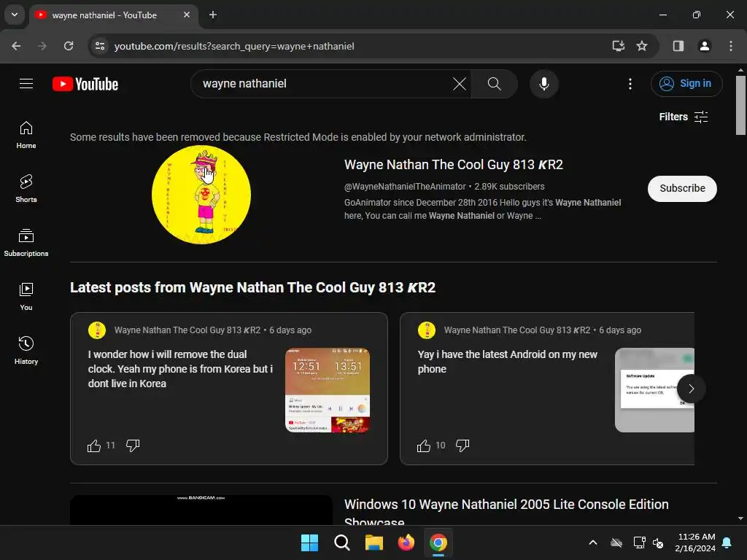Bookmark this tab with star icon
The image size is (747, 560).
[642, 46]
